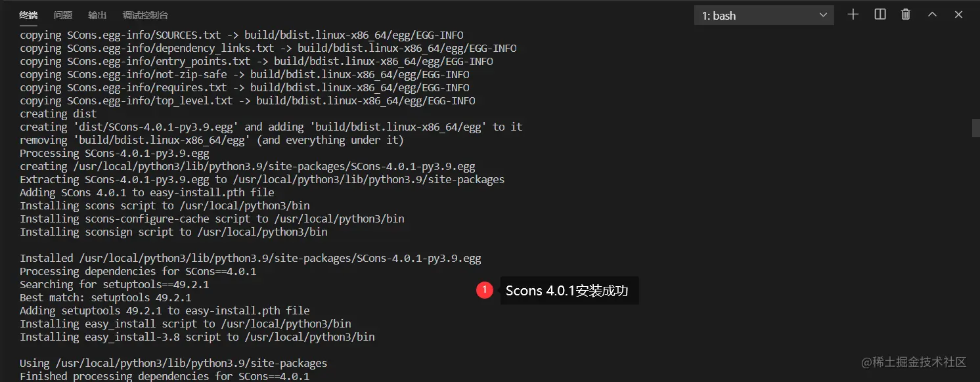Click the creating dist terminal line
This screenshot has height=382, width=980.
[x=58, y=114]
